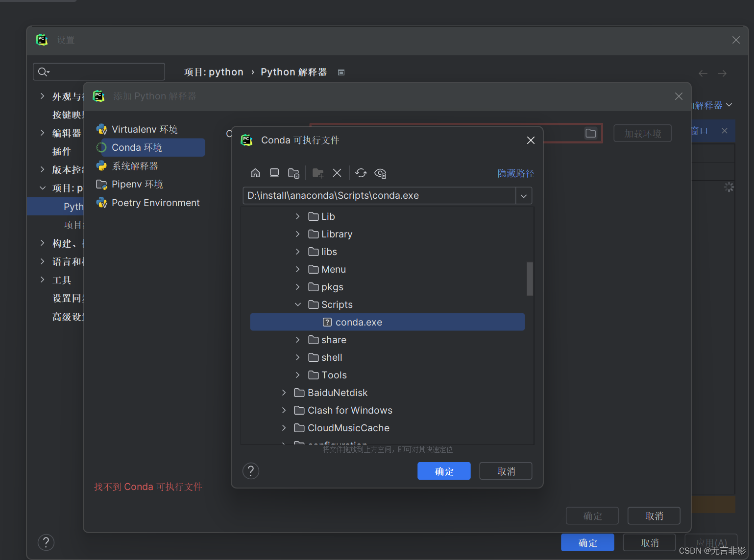The width and height of the screenshot is (754, 560).
Task: Select the pkgs folder row
Action: point(388,287)
